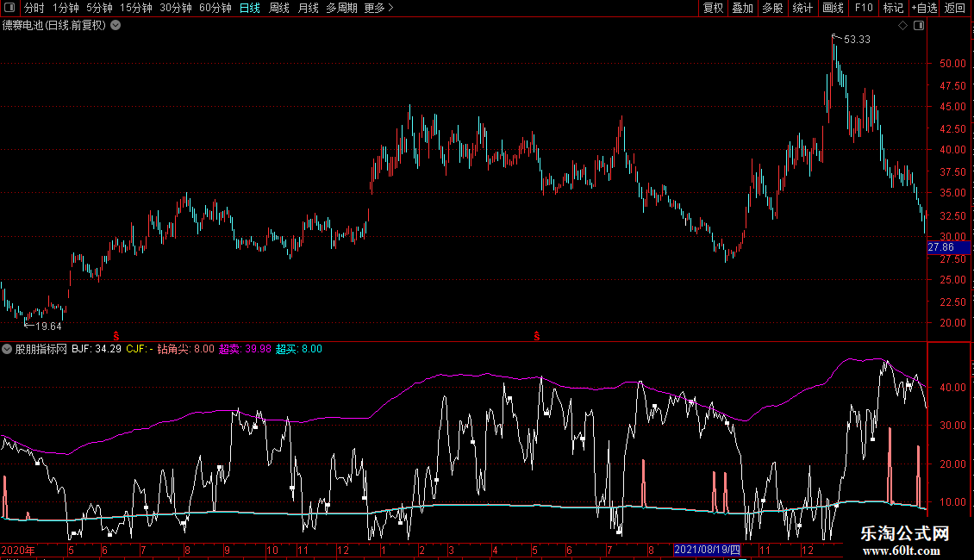This screenshot has width=974, height=560.
Task: Open the 统计 statistics button
Action: 802,8
